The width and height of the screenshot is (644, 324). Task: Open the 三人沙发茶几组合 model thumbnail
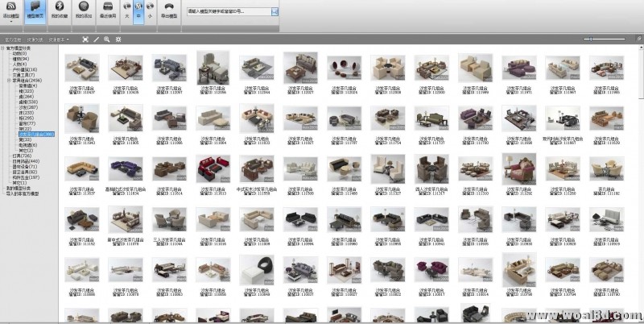pyautogui.click(x=169, y=219)
